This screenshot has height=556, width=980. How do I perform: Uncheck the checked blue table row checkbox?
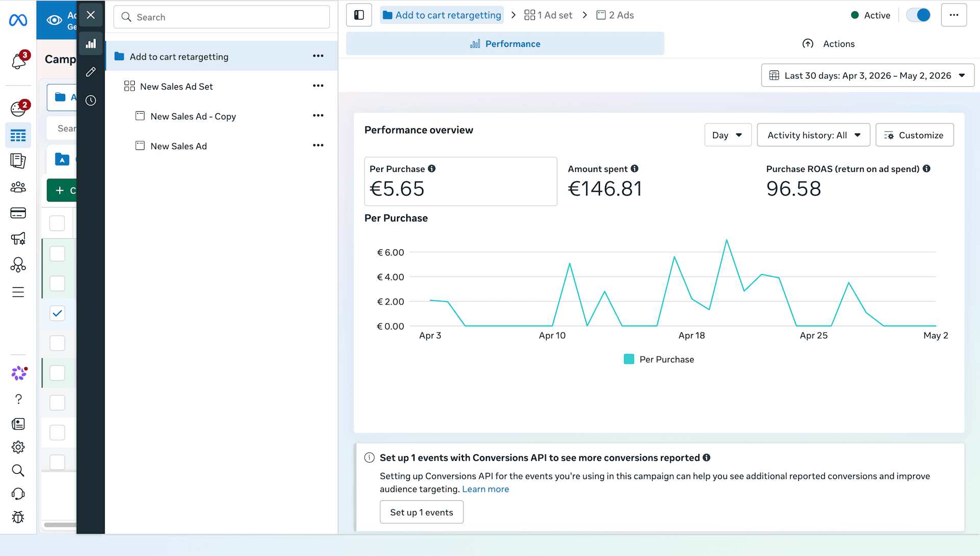click(57, 313)
